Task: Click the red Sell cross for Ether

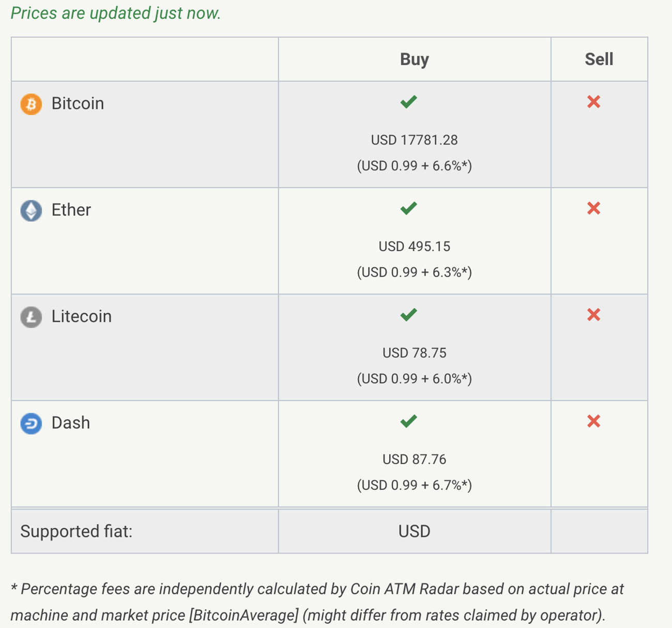Action: click(x=593, y=208)
